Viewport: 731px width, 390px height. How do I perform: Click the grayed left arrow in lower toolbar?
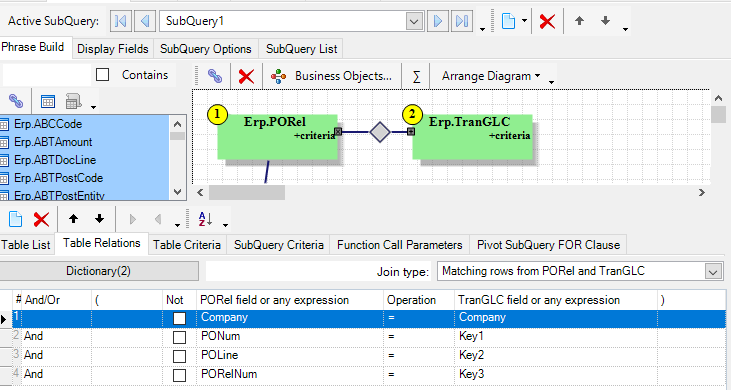tap(158, 219)
